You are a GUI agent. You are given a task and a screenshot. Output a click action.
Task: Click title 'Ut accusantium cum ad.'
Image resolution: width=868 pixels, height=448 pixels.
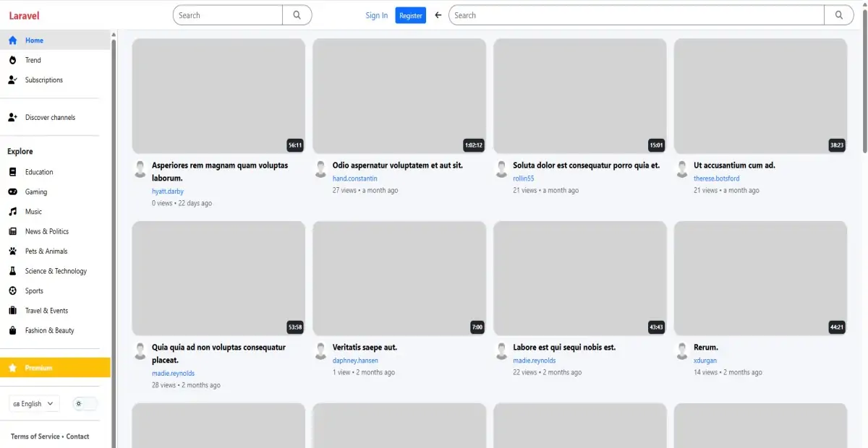point(734,165)
